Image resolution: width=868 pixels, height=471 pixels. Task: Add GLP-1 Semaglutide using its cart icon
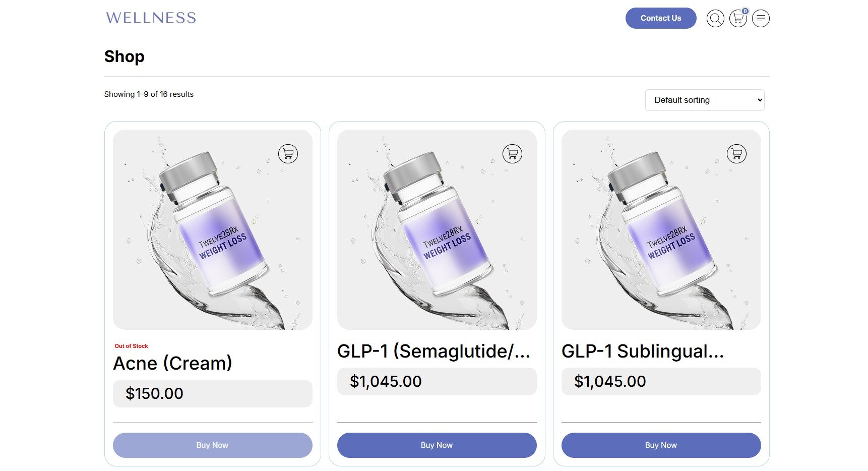point(512,153)
